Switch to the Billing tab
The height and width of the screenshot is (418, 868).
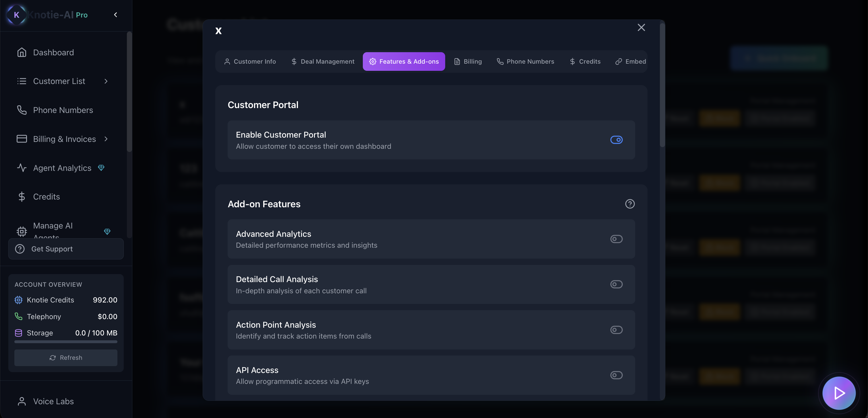click(468, 62)
